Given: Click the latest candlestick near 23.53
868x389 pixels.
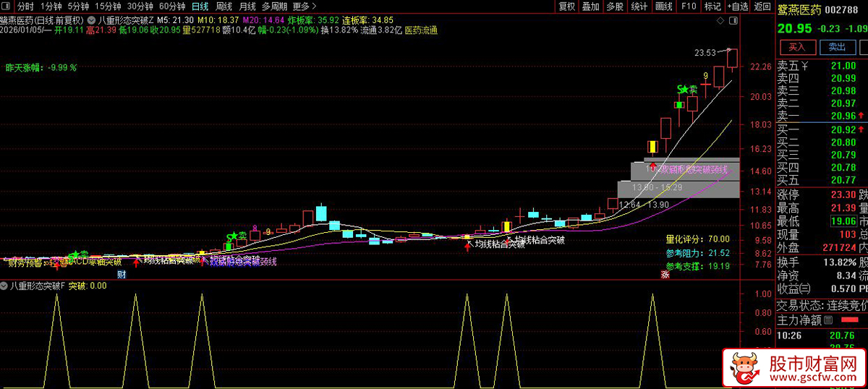Looking at the screenshot, I should click(x=732, y=60).
